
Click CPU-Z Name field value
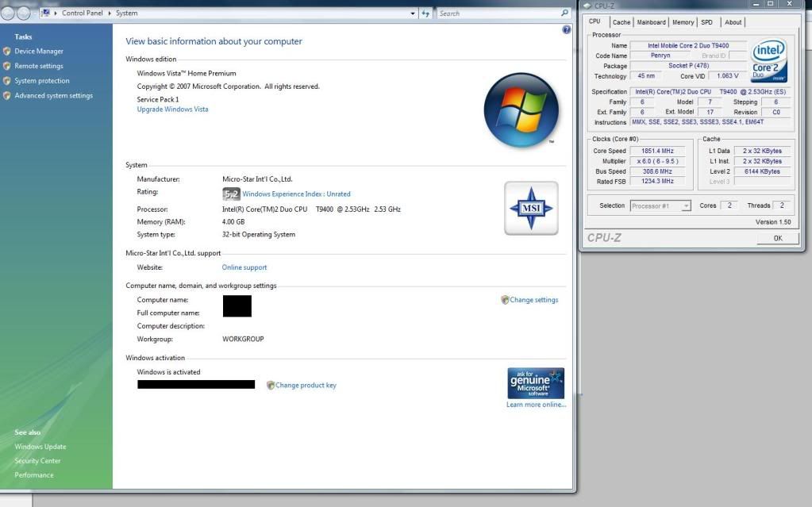[x=687, y=45]
